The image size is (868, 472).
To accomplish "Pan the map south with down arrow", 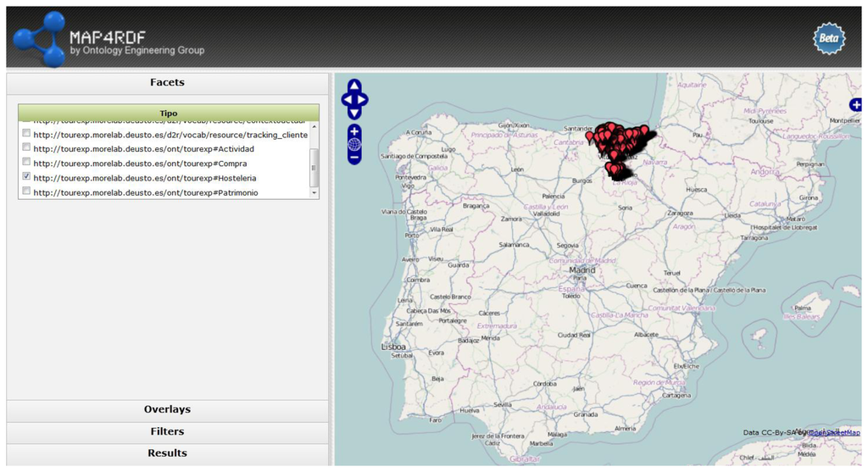I will (354, 113).
